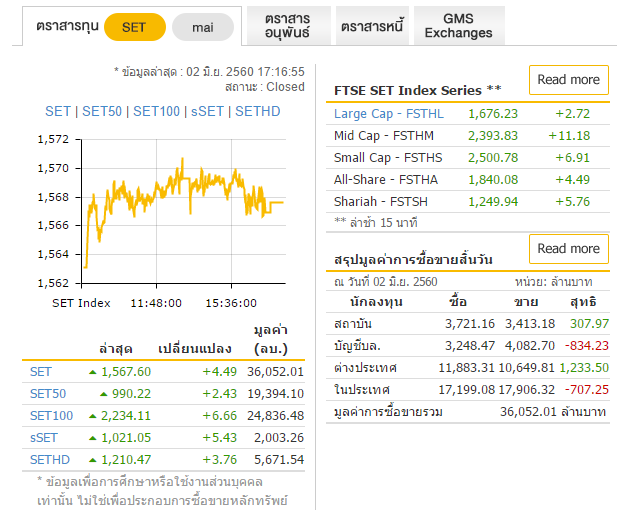Open the SET index row link in table
The height and width of the screenshot is (524, 620).
click(41, 372)
